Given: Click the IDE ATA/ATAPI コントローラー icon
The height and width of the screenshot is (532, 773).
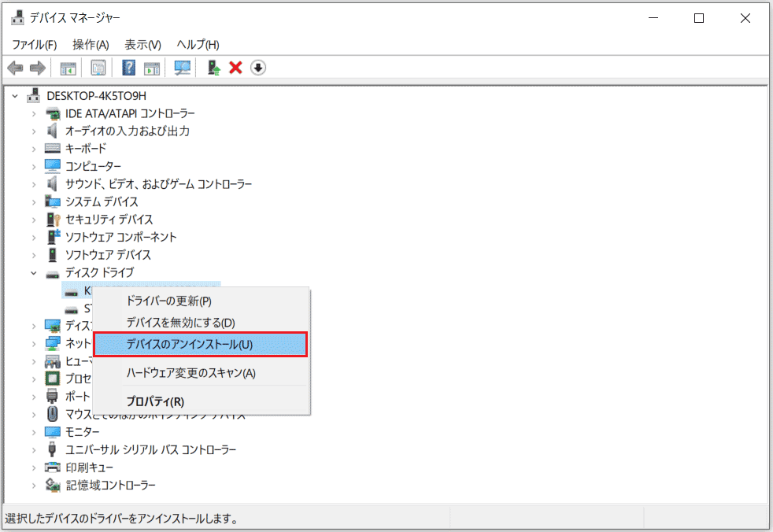Looking at the screenshot, I should (x=53, y=113).
